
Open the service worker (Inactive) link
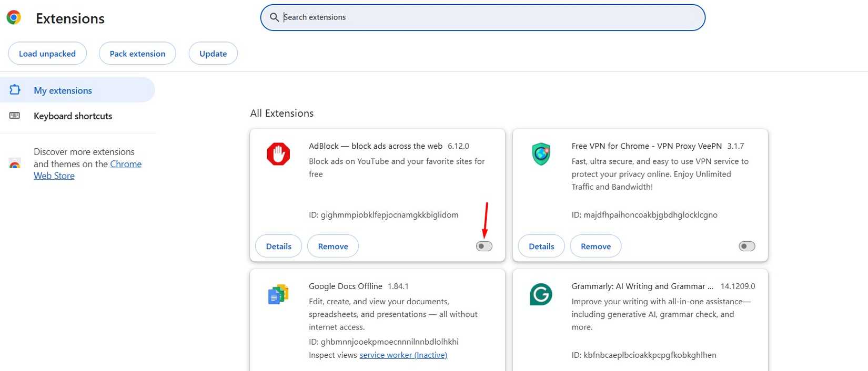point(403,355)
